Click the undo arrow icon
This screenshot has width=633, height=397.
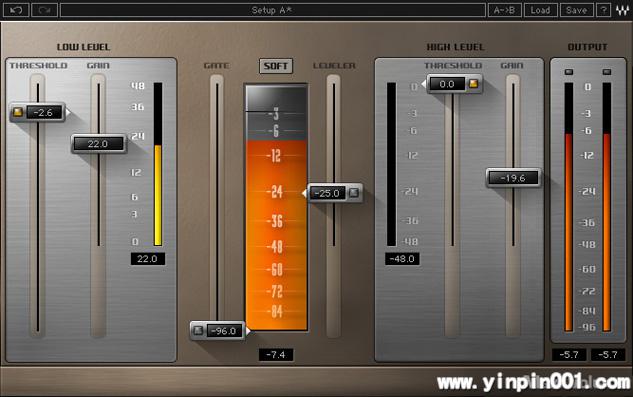click(16, 10)
